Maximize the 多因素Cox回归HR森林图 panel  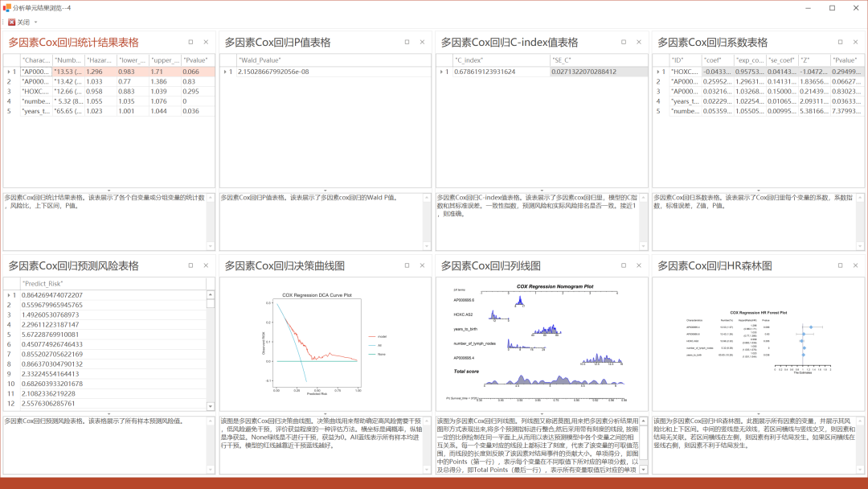tap(840, 266)
